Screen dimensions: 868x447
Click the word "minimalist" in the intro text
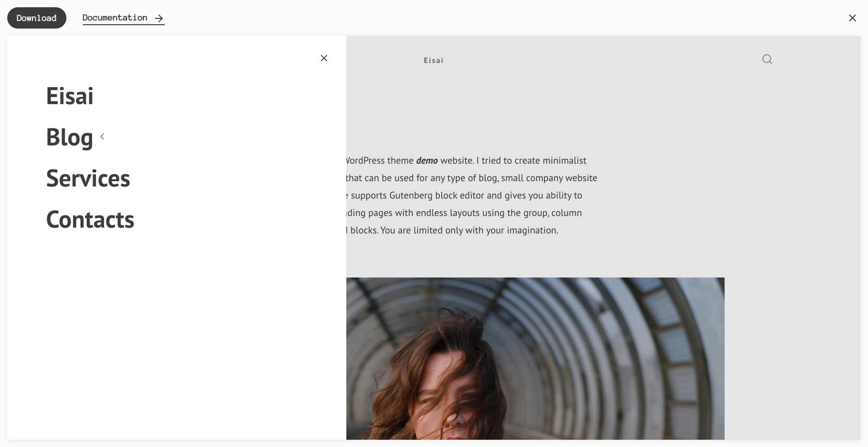click(x=564, y=161)
